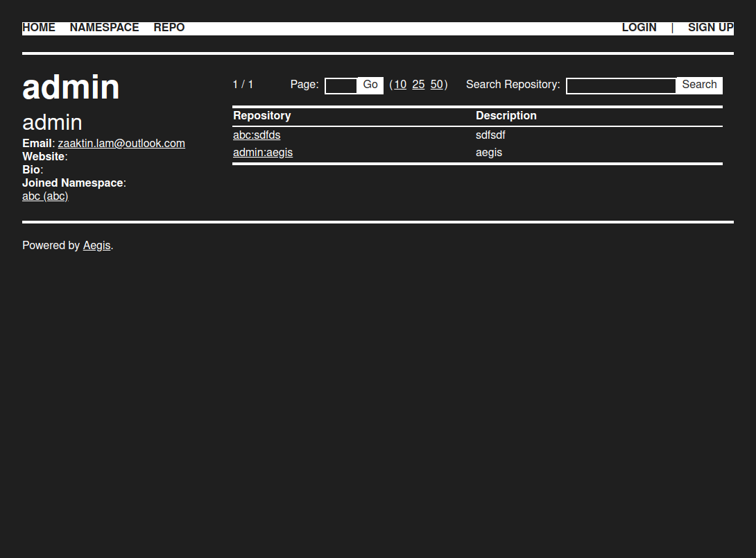Screen dimensions: 756x558
Task: Open the abc:sdfds repository
Action: [x=257, y=135]
